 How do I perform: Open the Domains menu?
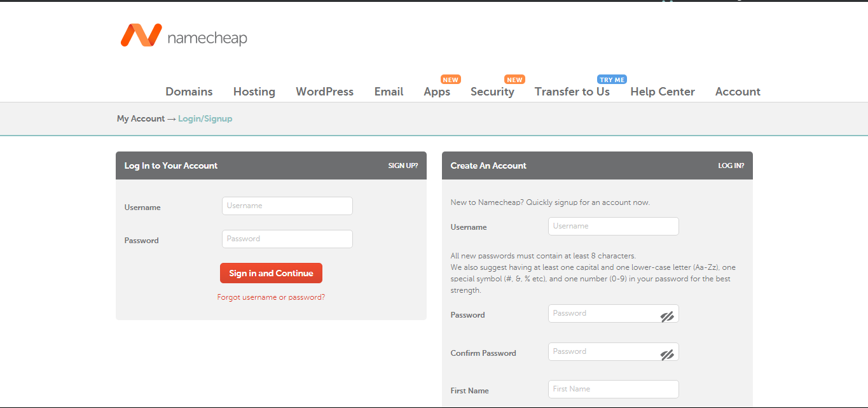[189, 92]
